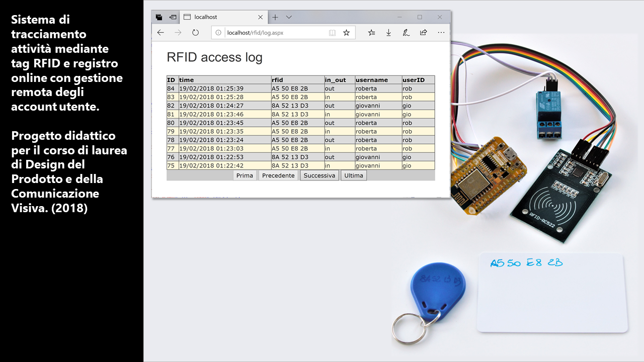
Task: Expand the tab previews chevron
Action: (289, 17)
